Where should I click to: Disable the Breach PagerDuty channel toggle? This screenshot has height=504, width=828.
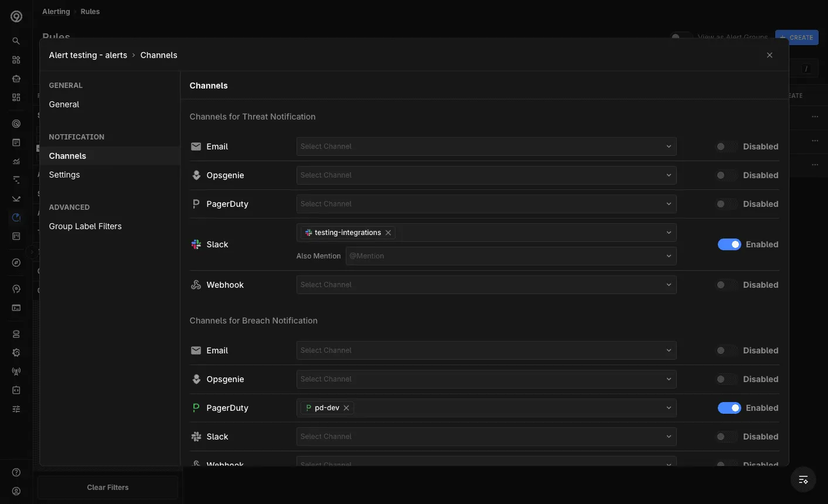pyautogui.click(x=730, y=408)
